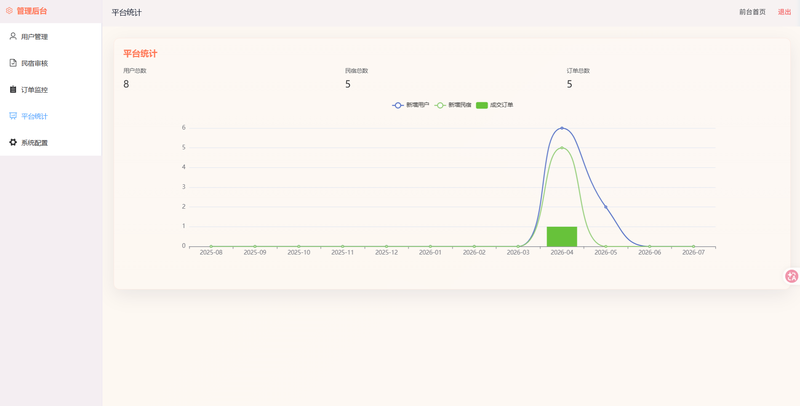Click the 2025-10 axis label
Image resolution: width=800 pixels, height=406 pixels.
pos(298,252)
